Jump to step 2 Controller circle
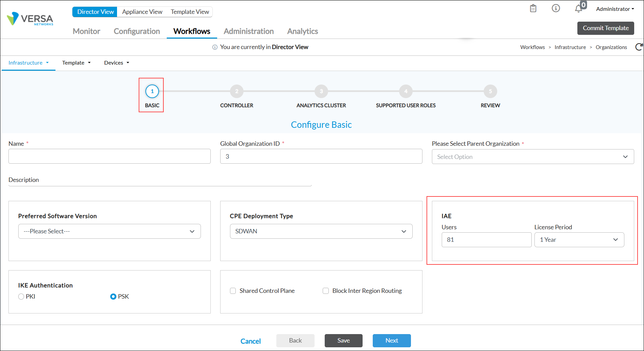 [237, 91]
